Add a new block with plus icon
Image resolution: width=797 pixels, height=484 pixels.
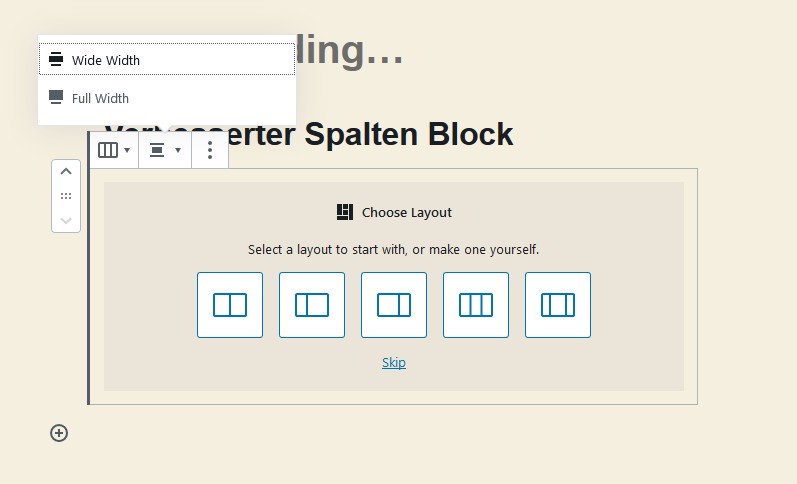pyautogui.click(x=59, y=433)
